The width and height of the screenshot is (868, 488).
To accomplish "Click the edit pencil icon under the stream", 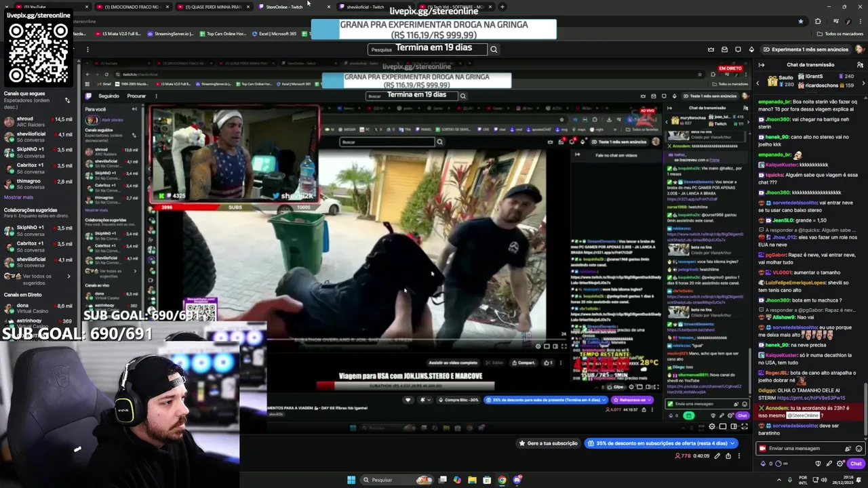I will click(717, 456).
